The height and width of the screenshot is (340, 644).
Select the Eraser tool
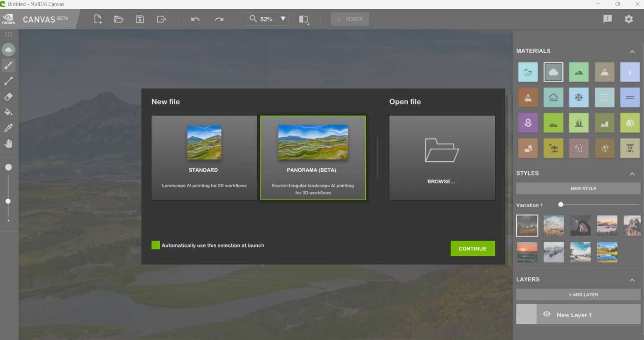click(x=8, y=97)
